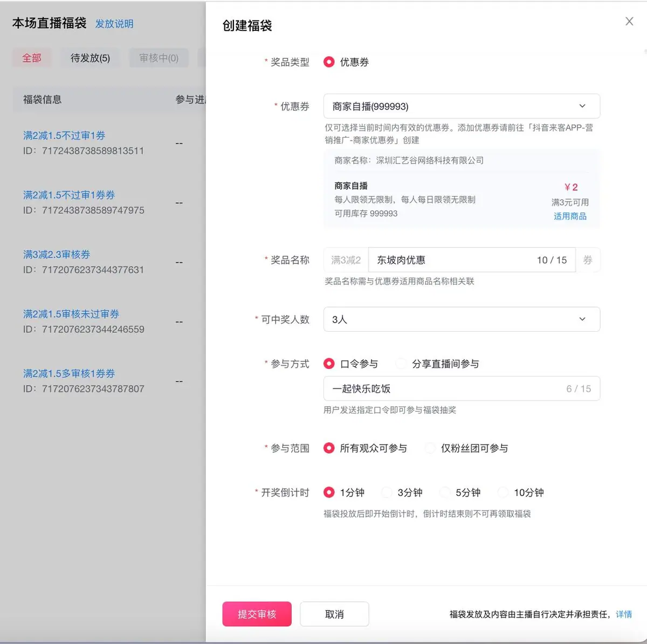Click the ¥2 coupon value
The width and height of the screenshot is (647, 644).
[570, 187]
